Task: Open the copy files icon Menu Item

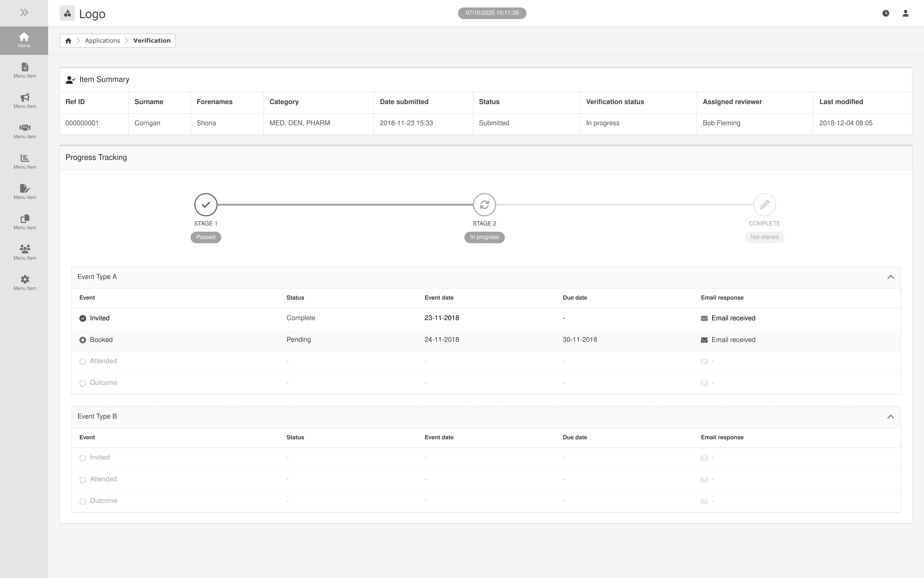Action: (x=25, y=222)
